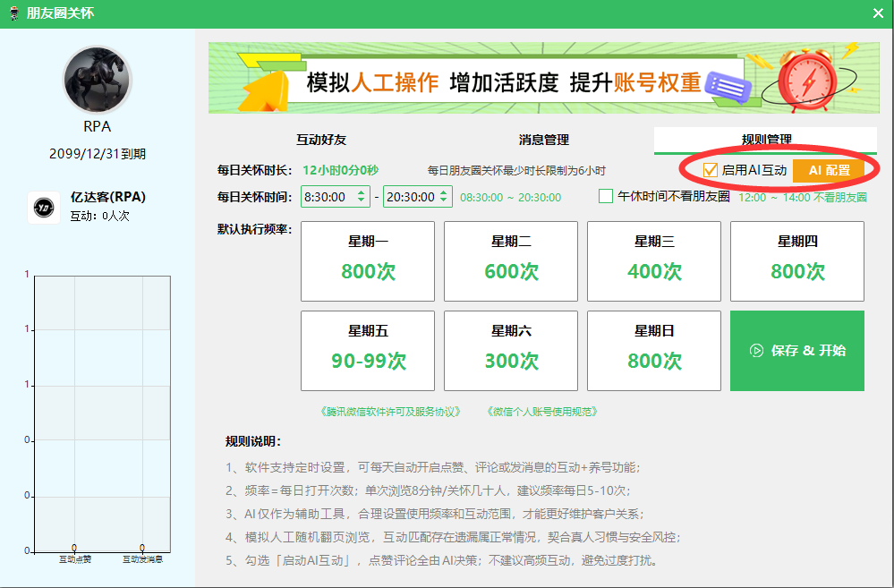Select the 星期一 800次 frequency card

[368, 261]
